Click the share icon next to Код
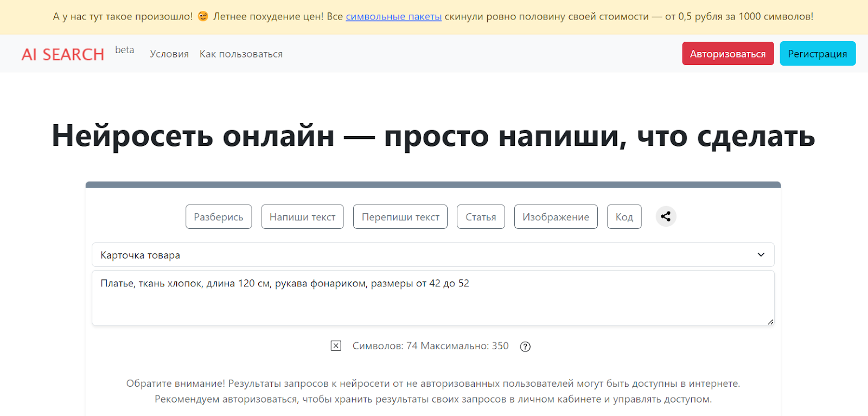The image size is (868, 416). click(666, 216)
